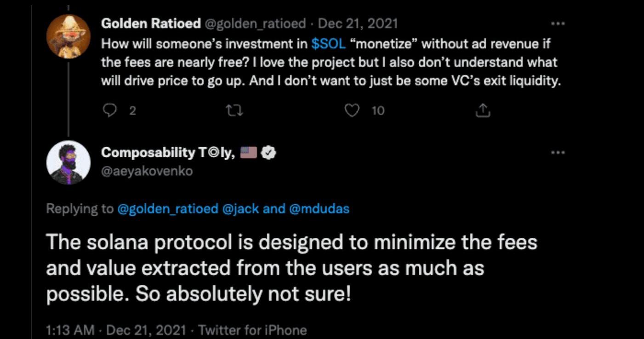Open the @jack mention link
The width and height of the screenshot is (644, 339).
coord(236,209)
